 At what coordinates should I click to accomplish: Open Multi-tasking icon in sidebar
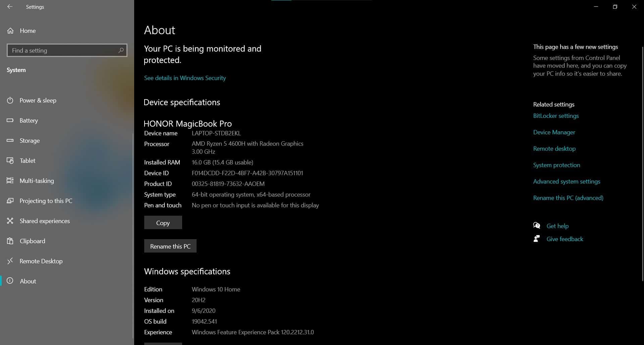click(10, 181)
